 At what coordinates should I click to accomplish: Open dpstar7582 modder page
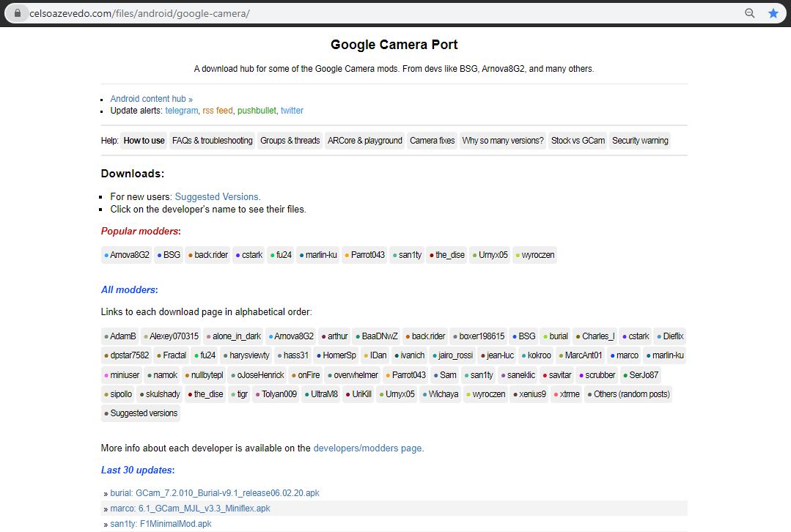coord(127,355)
